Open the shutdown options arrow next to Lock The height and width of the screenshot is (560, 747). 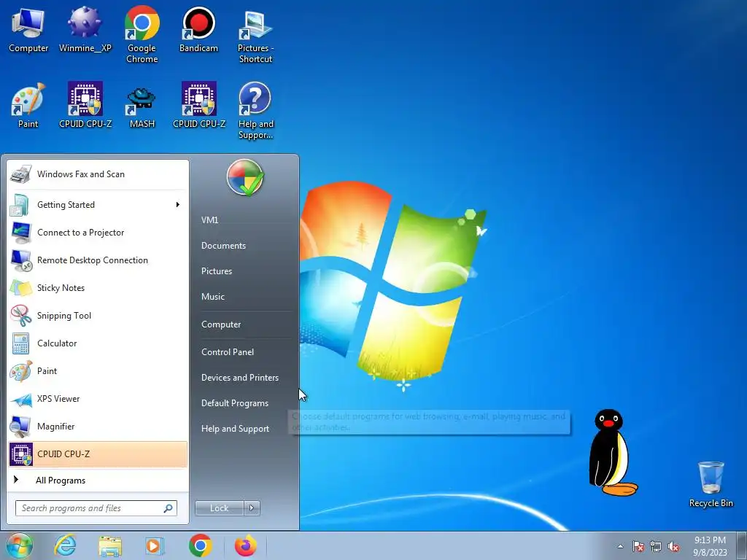point(252,508)
